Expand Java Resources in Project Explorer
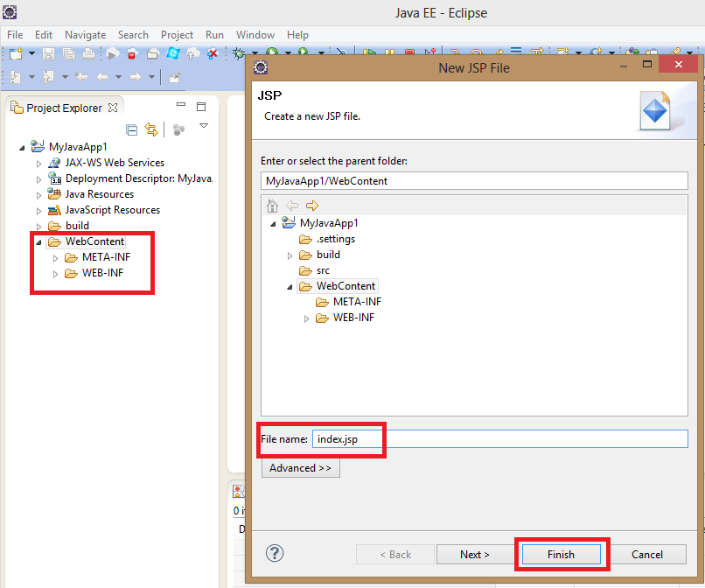The width and height of the screenshot is (705, 588). [x=38, y=194]
